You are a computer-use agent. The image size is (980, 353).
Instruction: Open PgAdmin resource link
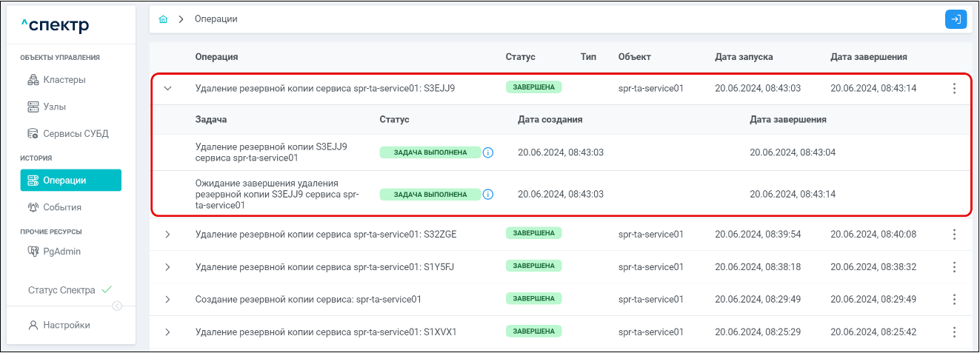pos(61,252)
